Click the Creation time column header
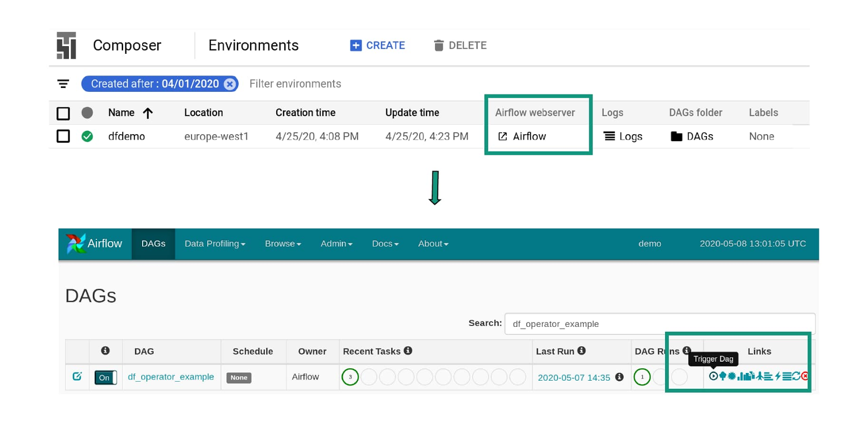 (305, 112)
